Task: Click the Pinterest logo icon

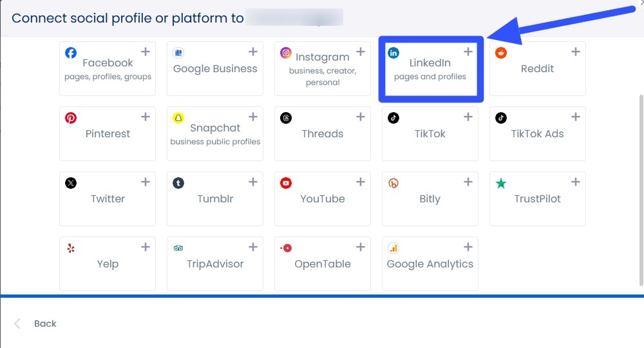Action: pyautogui.click(x=71, y=118)
